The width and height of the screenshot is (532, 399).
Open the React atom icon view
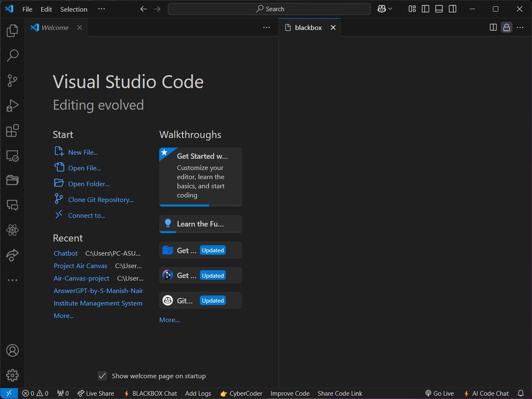coord(12,230)
